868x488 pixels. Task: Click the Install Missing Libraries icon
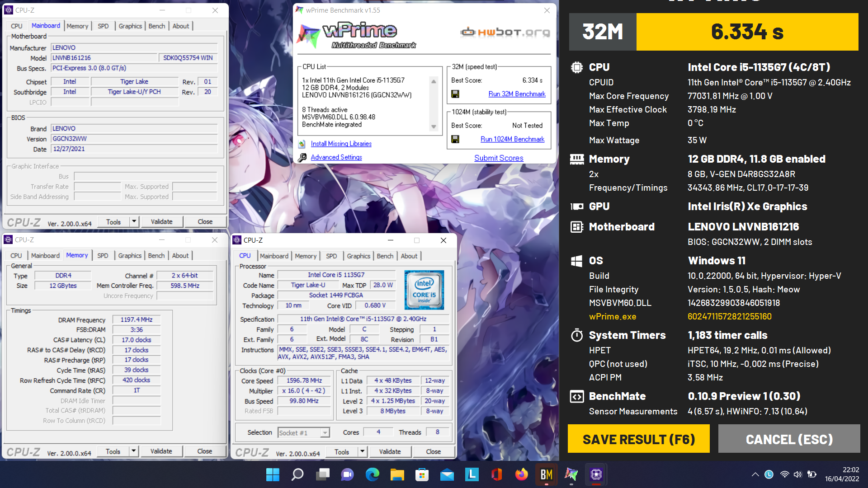point(302,144)
